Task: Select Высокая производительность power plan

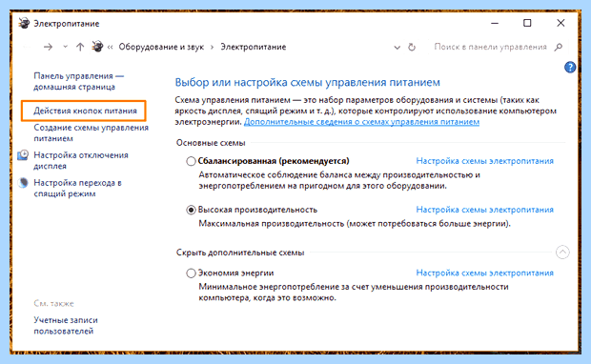Action: point(191,210)
